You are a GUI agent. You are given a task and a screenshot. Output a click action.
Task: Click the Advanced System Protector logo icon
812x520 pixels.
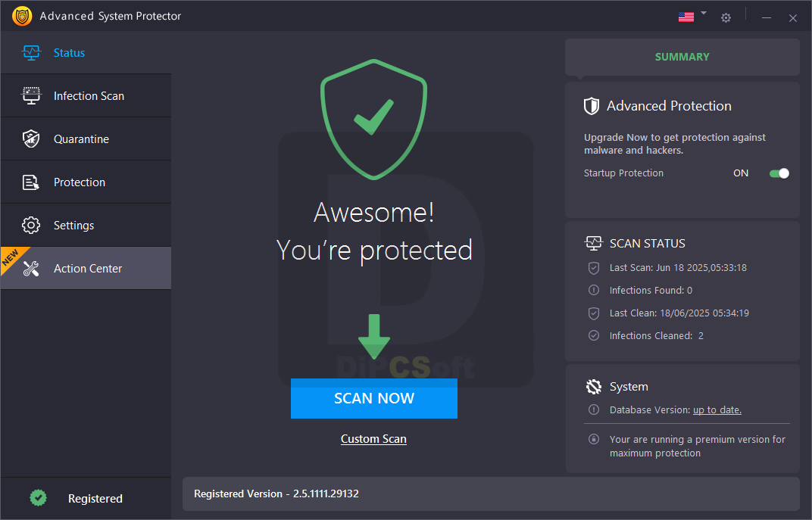tap(22, 16)
